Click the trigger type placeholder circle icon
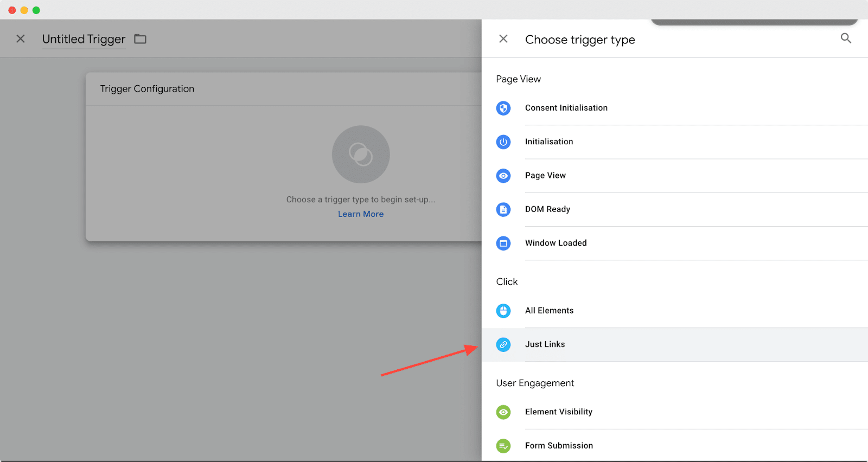Screen dimensions: 868x462 click(x=361, y=155)
